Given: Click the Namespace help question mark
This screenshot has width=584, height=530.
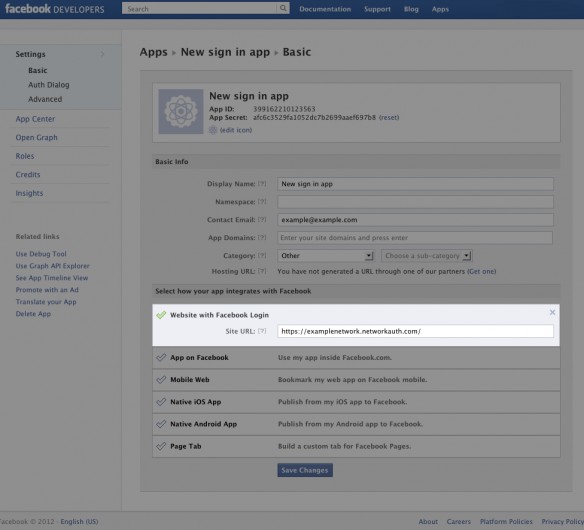Looking at the screenshot, I should point(262,201).
